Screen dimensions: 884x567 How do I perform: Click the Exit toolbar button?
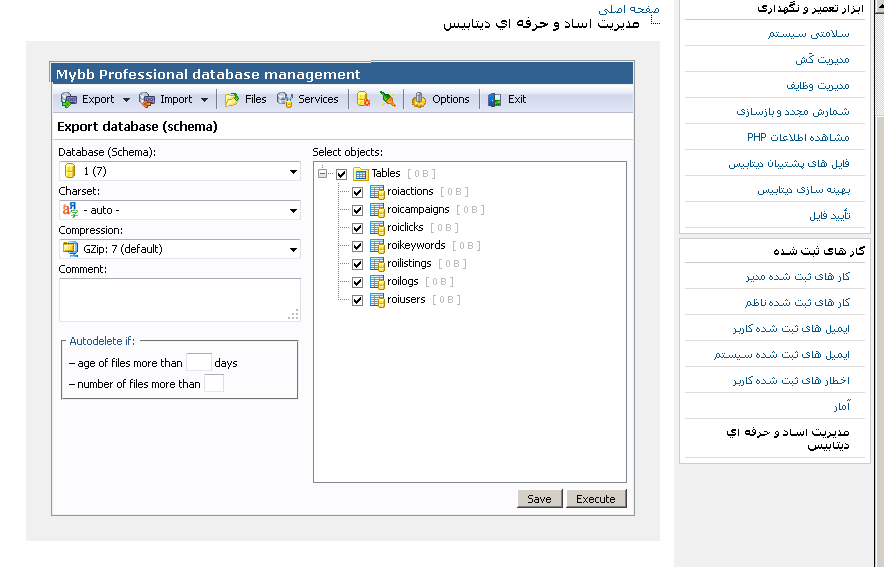[507, 99]
